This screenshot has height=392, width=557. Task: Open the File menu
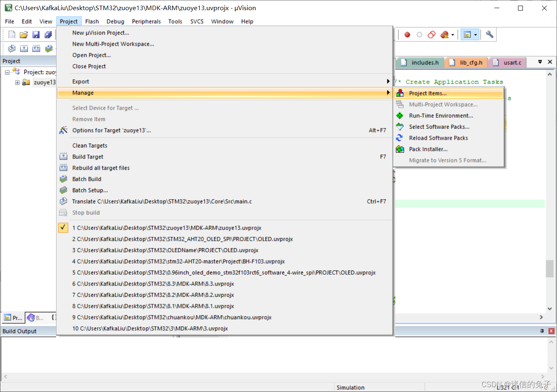pyautogui.click(x=9, y=22)
